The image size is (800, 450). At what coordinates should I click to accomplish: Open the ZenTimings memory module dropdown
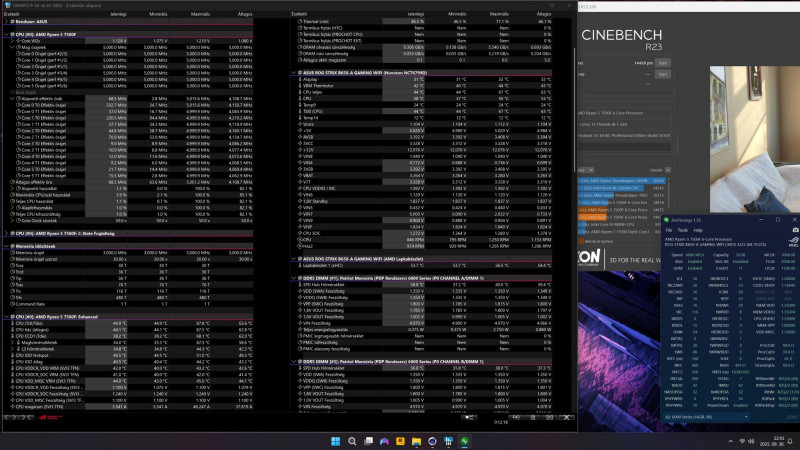[x=706, y=417]
